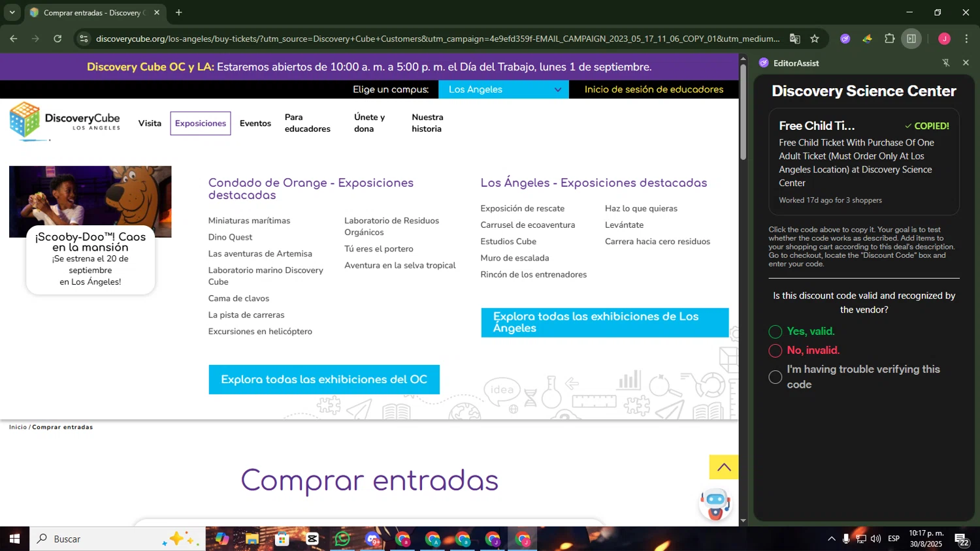
Task: Open the Visita navigation menu
Action: coord(150,123)
